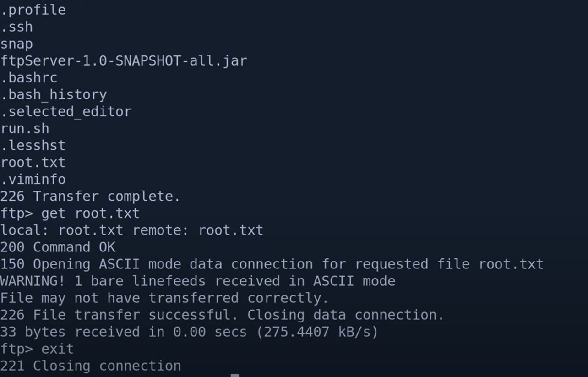Click the .bash_history file entry

tap(54, 95)
